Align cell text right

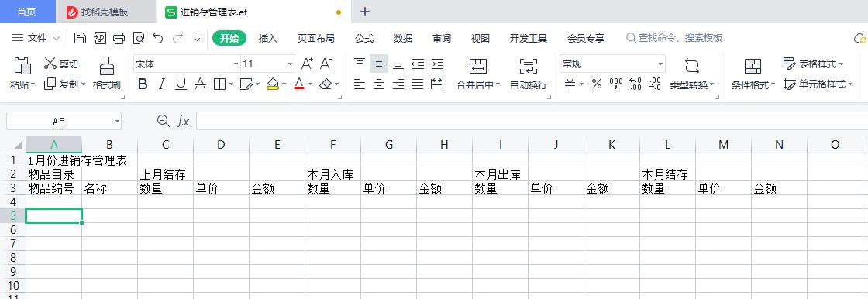pyautogui.click(x=398, y=84)
